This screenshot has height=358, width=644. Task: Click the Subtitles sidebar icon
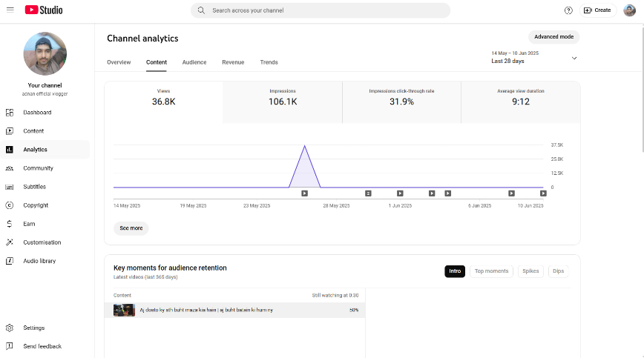(x=10, y=187)
